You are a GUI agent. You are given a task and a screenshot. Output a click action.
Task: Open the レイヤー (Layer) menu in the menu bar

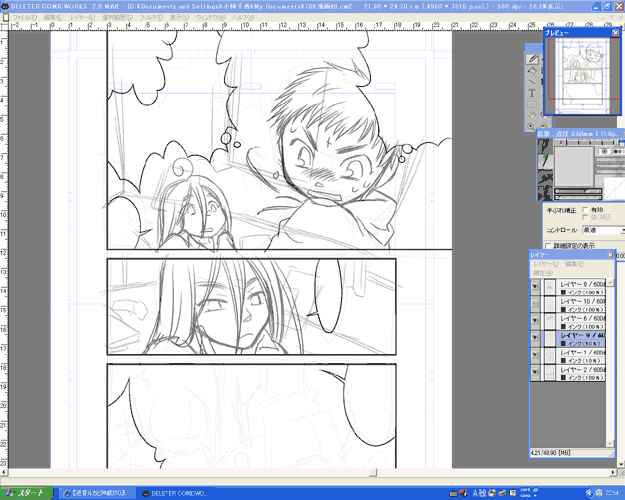tap(83, 18)
